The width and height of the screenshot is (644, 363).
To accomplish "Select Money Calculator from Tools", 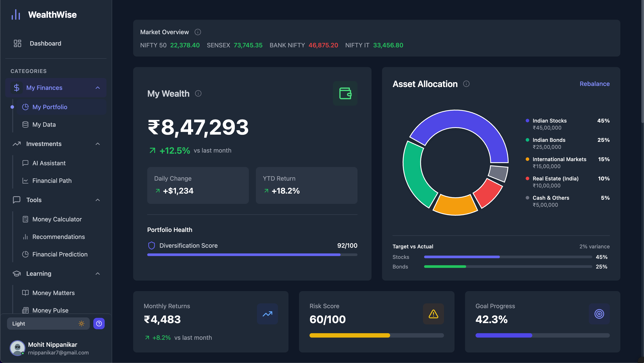I will 57,219.
